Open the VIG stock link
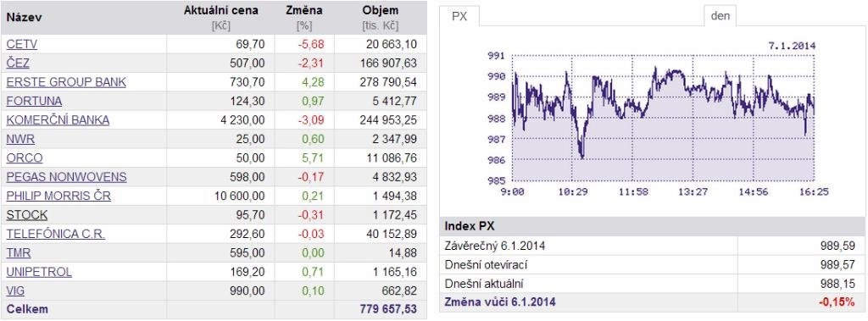Screen dimensions: 868x321 (x=15, y=291)
